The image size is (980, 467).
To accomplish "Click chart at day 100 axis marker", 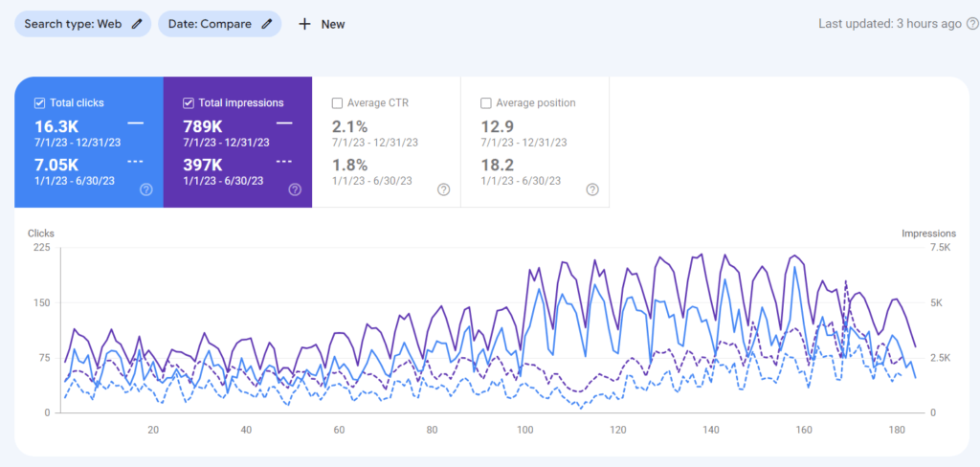I will coord(524,430).
